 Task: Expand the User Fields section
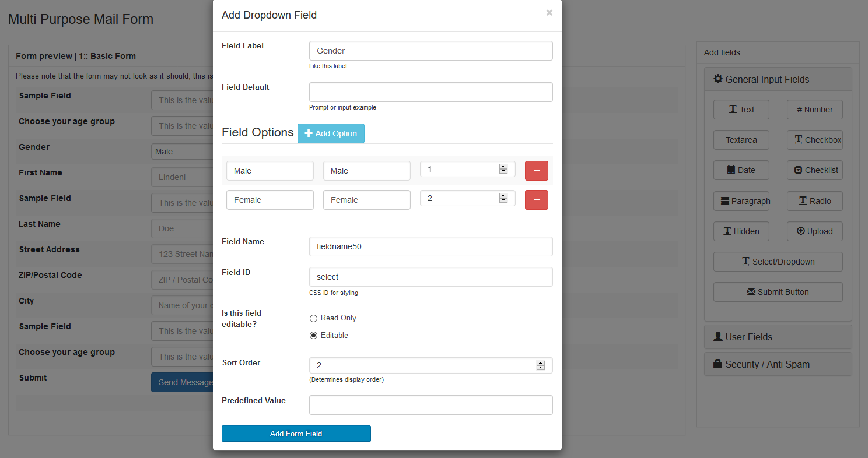point(778,337)
